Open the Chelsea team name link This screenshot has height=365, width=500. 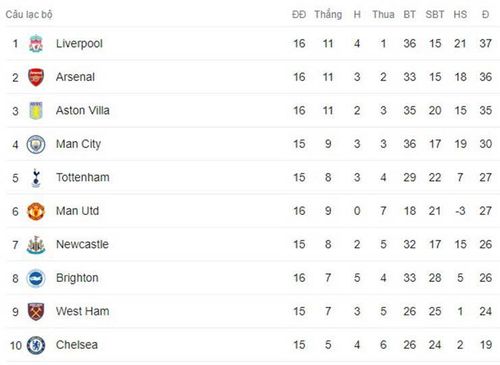tap(77, 345)
